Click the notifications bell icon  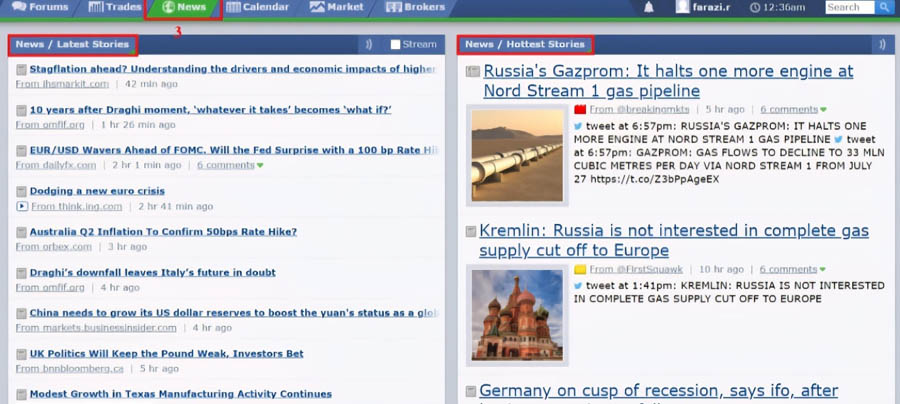(x=649, y=7)
